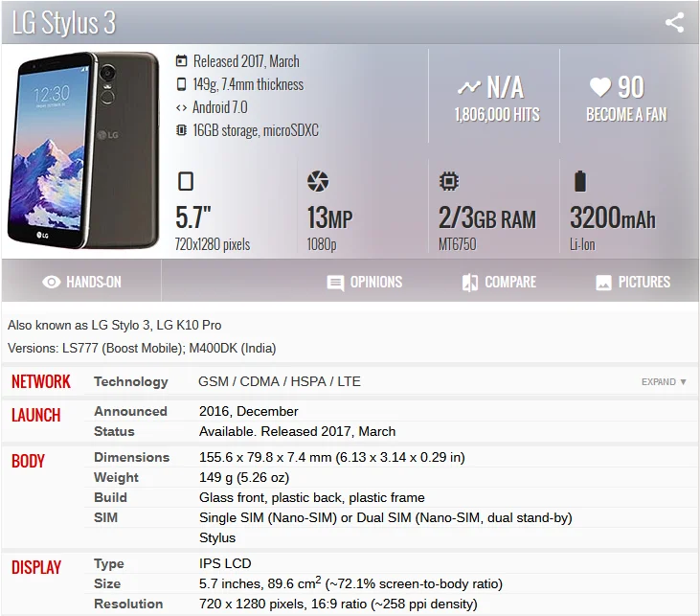The image size is (700, 616).
Task: Click the 2016, December announced value
Action: 249,411
